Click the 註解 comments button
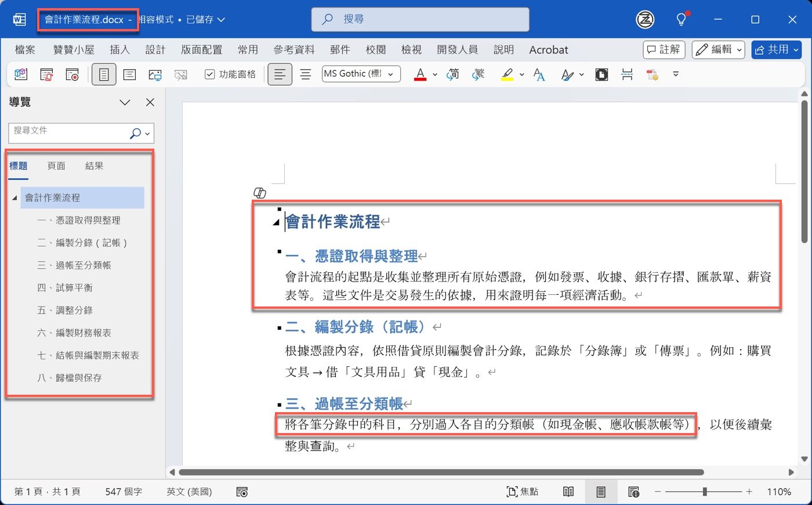 (664, 49)
